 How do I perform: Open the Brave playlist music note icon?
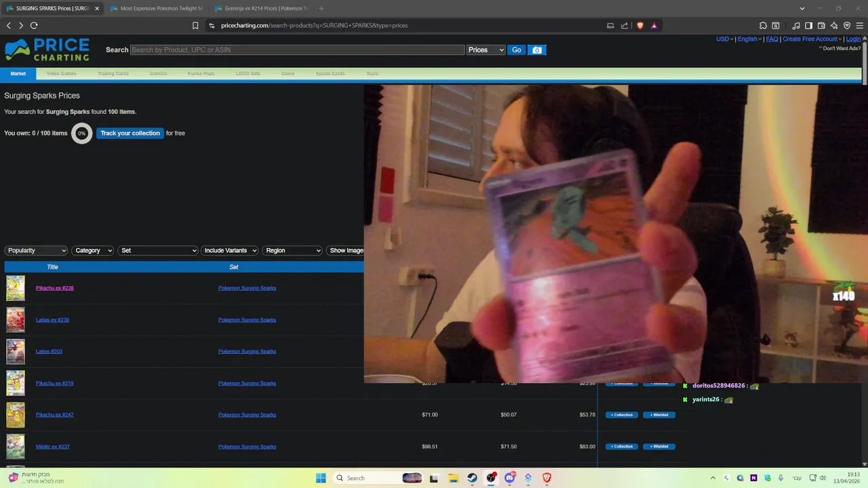click(796, 25)
